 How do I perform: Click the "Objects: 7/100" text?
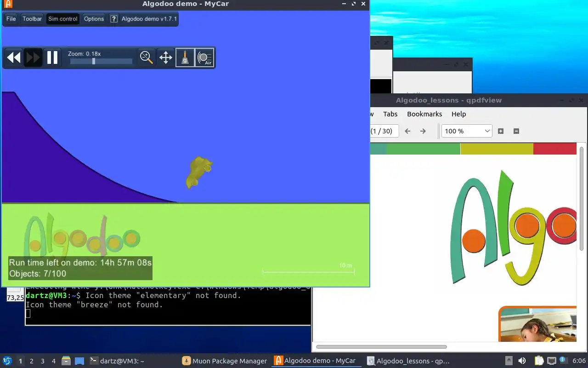coord(38,274)
